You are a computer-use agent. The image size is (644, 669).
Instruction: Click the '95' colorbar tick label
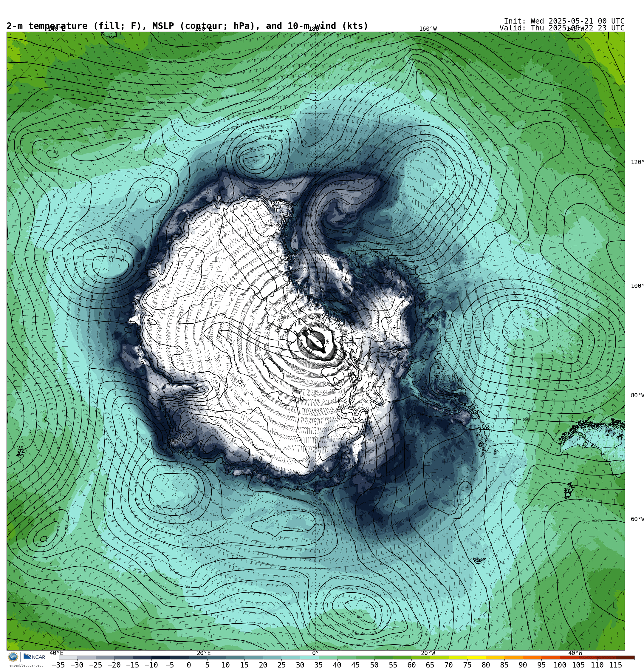[x=542, y=665]
